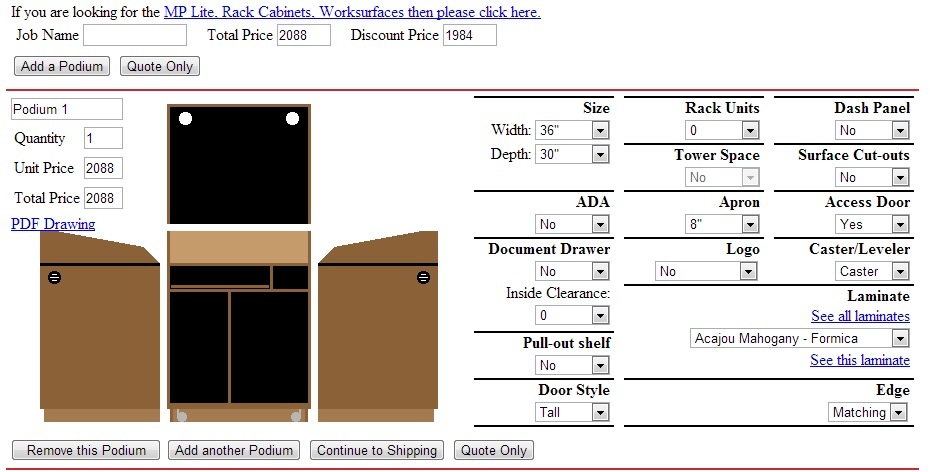
Task: Follow the See all laminates link
Action: [860, 316]
